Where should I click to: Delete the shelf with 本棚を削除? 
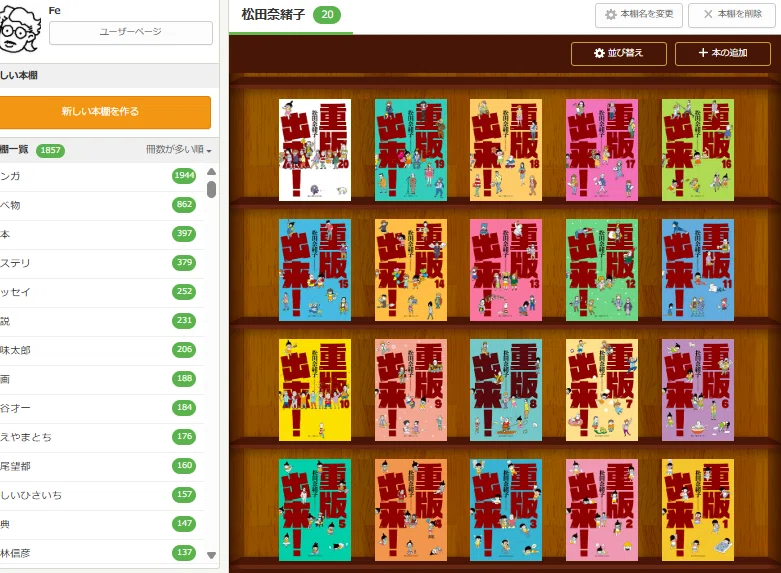pyautogui.click(x=732, y=15)
